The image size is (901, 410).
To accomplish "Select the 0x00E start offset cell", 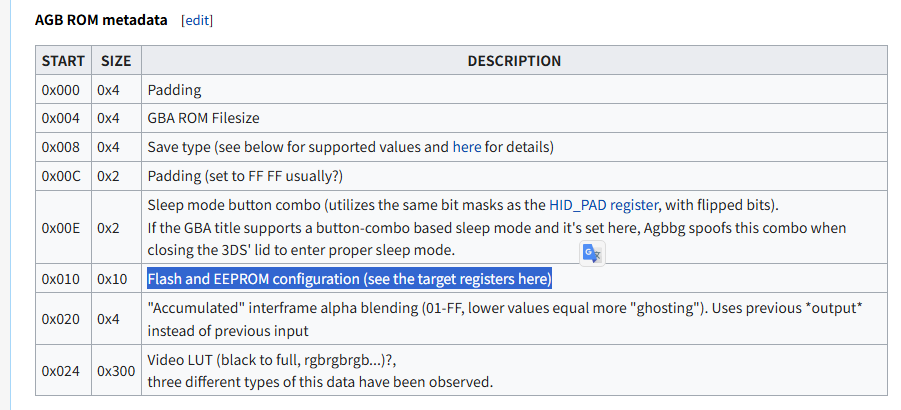I will pyautogui.click(x=63, y=227).
